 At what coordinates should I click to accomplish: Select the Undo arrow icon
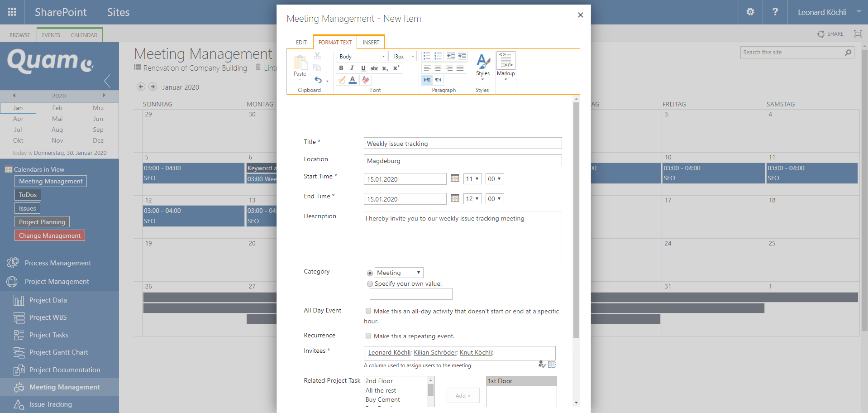click(x=319, y=80)
